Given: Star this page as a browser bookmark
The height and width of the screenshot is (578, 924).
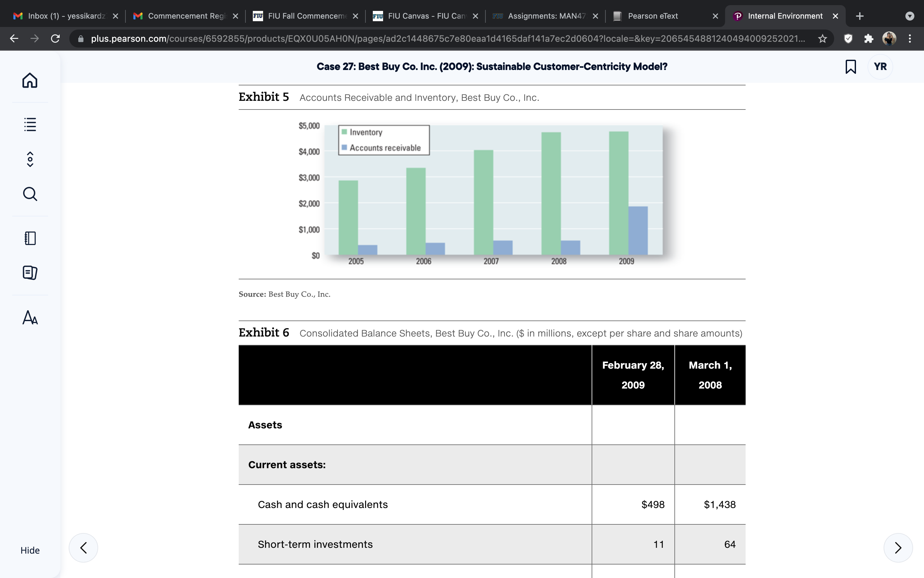Looking at the screenshot, I should 822,39.
